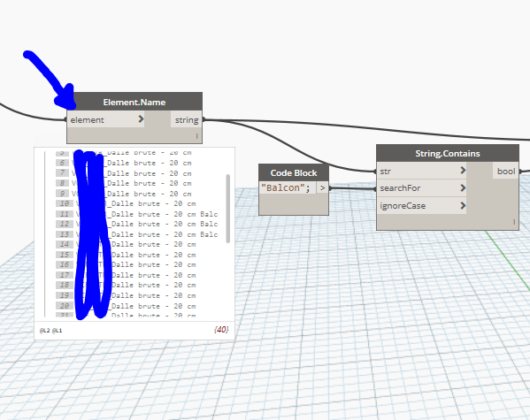Click the {40} item count label
This screenshot has height=420, width=530.
pyautogui.click(x=221, y=329)
